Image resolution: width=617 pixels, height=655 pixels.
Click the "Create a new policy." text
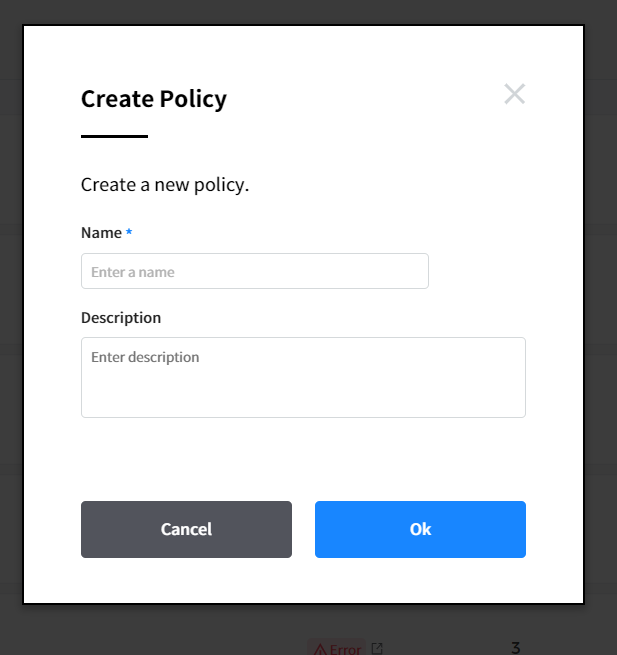coord(164,185)
